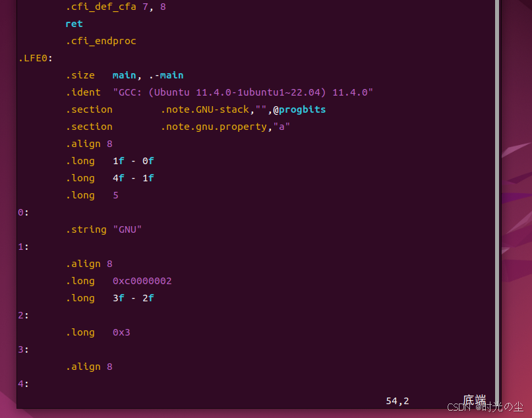Screen dimensions: 532x418
Task: Click the terminal's vertical scrollbar
Action: [x=497, y=202]
